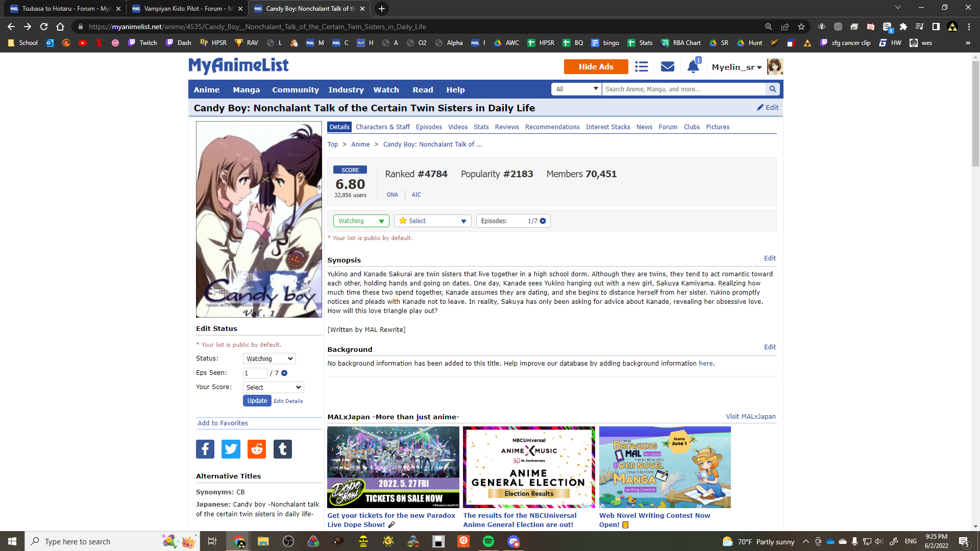Open the Paradox Live Dope Show banner
The height and width of the screenshot is (551, 980).
pos(393,467)
